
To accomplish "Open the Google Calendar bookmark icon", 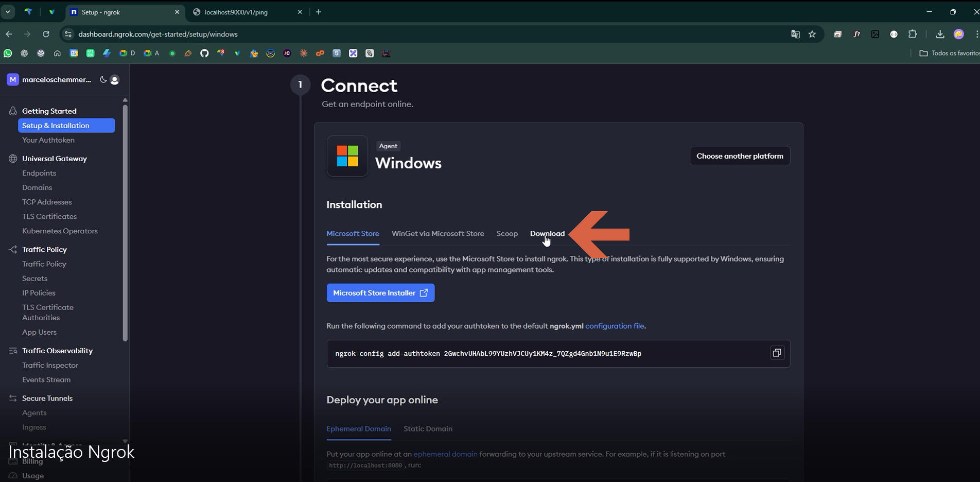I will [74, 53].
